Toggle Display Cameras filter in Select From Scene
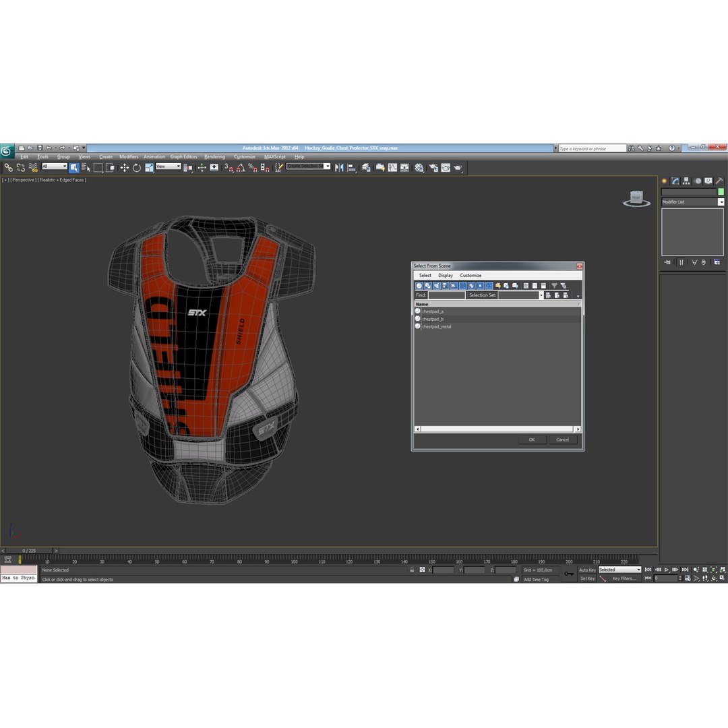728x728 pixels. [446, 286]
